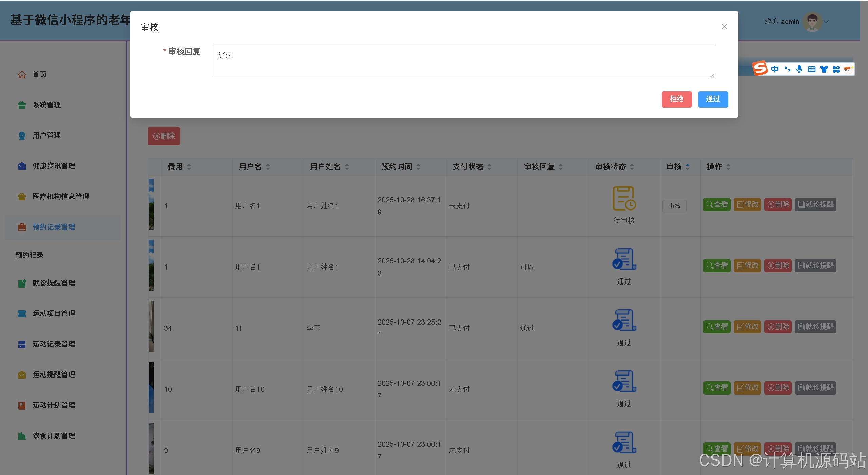Click the admin avatar picture
The image size is (868, 475).
[812, 22]
